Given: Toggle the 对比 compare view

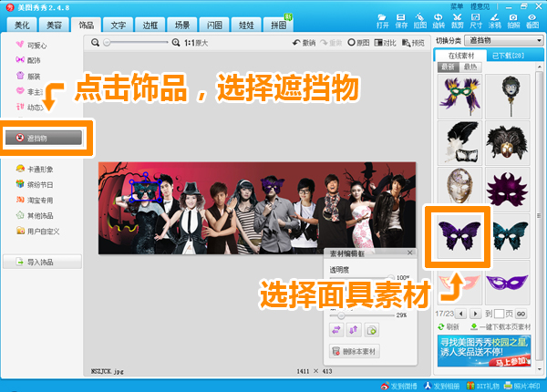Looking at the screenshot, I should 382,42.
